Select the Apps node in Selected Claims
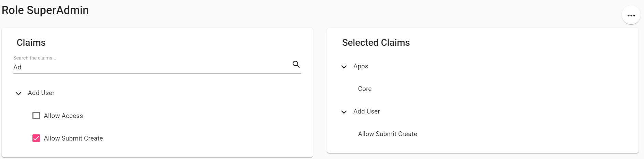Screen dimensions: 644x159 click(x=361, y=66)
